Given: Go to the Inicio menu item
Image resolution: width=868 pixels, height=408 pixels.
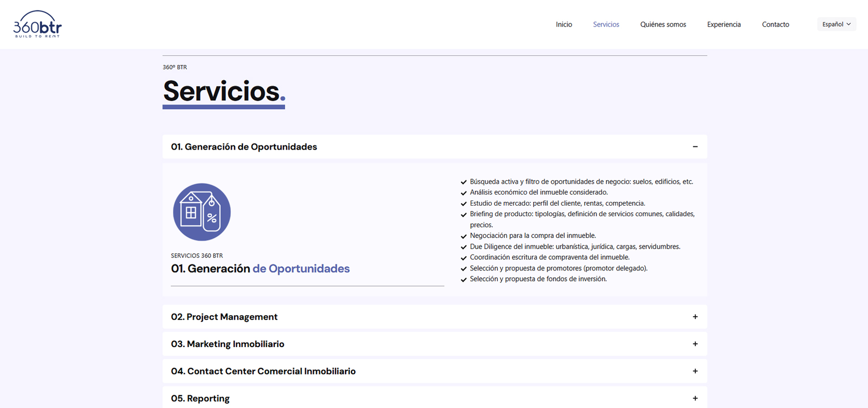Looking at the screenshot, I should (564, 24).
